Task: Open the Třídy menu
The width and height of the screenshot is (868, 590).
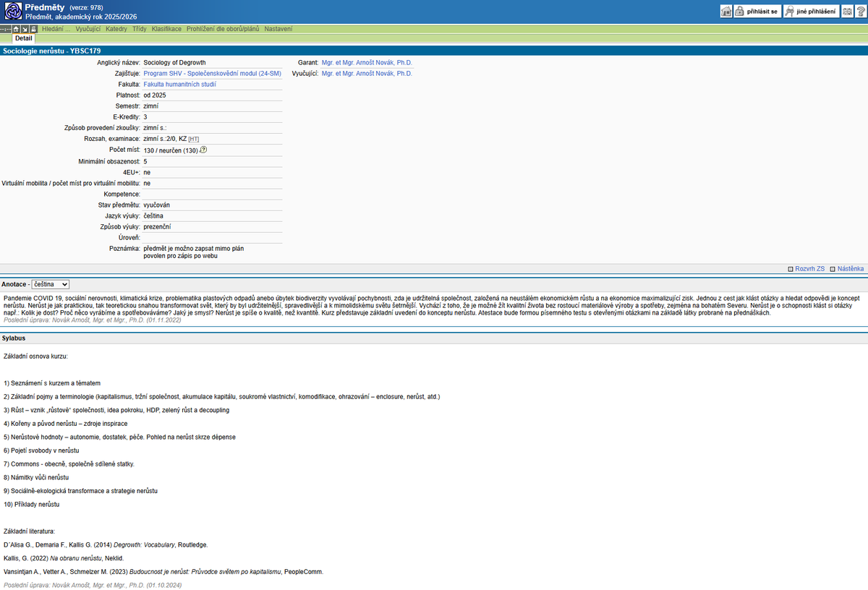Action: tap(140, 29)
